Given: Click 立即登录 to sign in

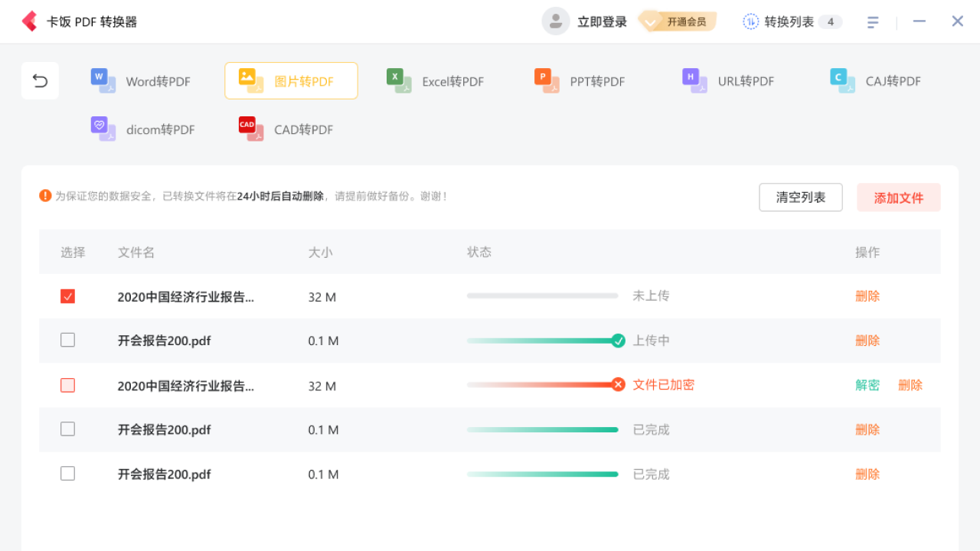Looking at the screenshot, I should tap(602, 21).
